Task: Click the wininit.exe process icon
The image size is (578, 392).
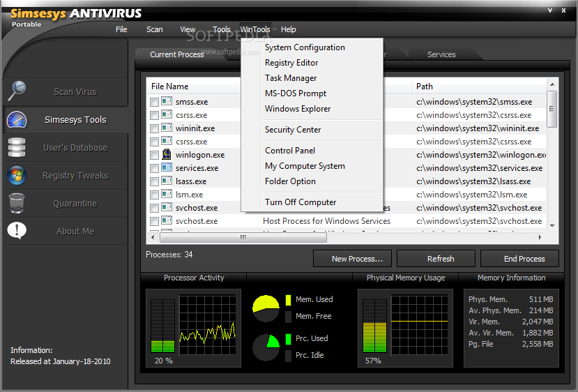Action: (167, 128)
